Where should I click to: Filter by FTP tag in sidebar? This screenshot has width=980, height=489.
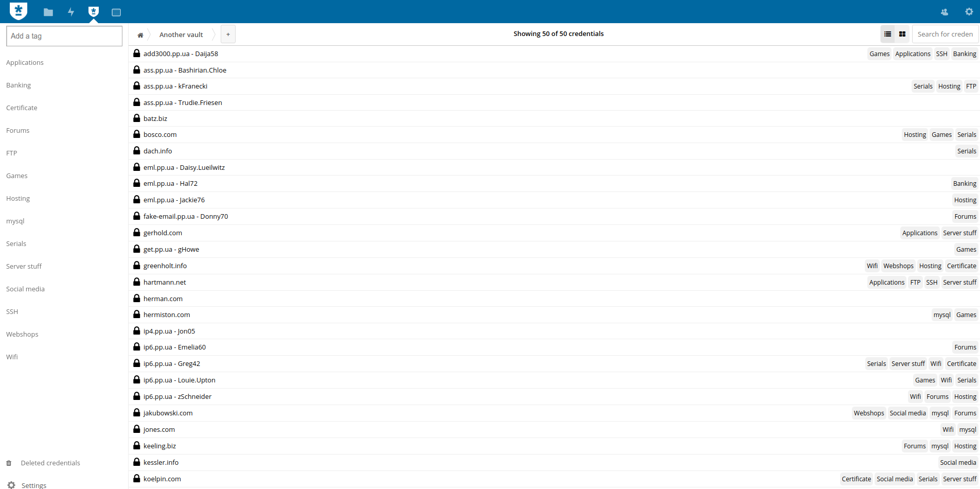(12, 153)
